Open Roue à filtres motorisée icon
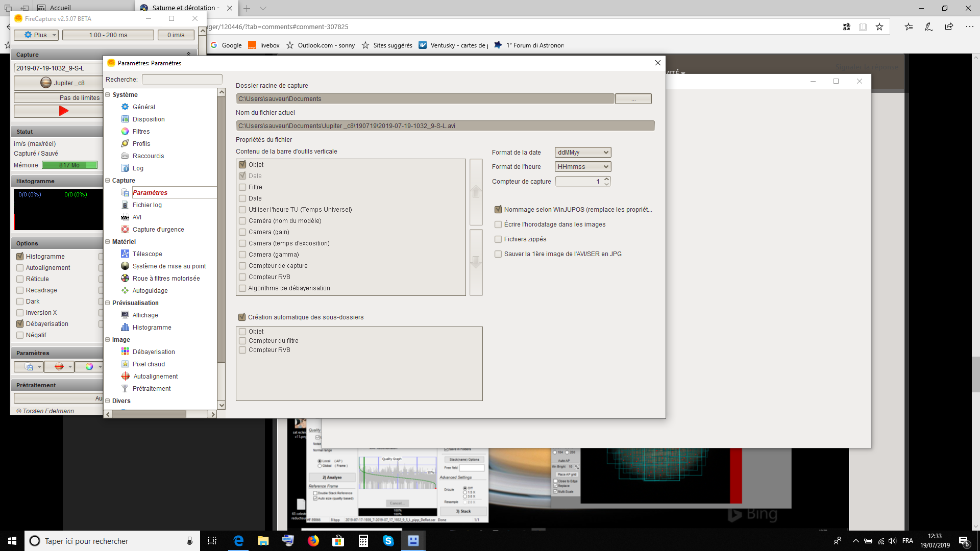This screenshot has width=980, height=551. [x=125, y=278]
